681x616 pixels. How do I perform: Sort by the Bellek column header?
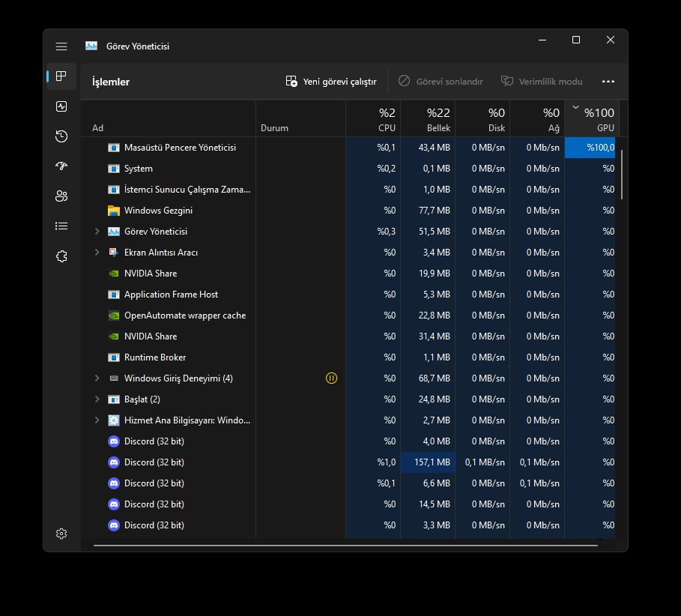[x=428, y=118]
